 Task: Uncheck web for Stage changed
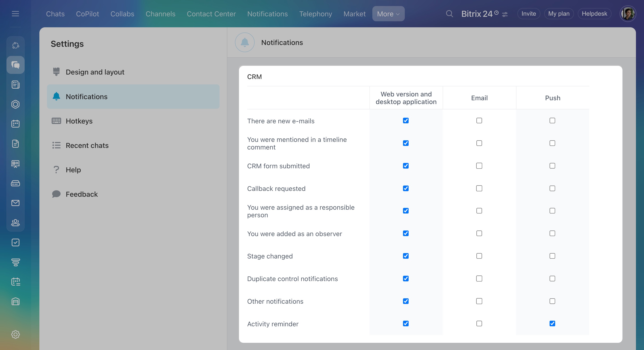(x=406, y=256)
